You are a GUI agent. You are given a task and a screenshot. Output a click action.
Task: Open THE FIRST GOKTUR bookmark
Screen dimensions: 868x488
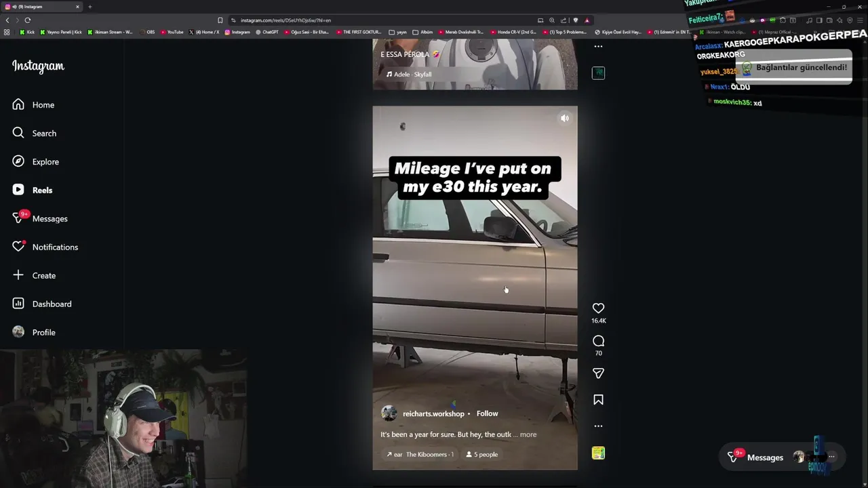coord(359,32)
